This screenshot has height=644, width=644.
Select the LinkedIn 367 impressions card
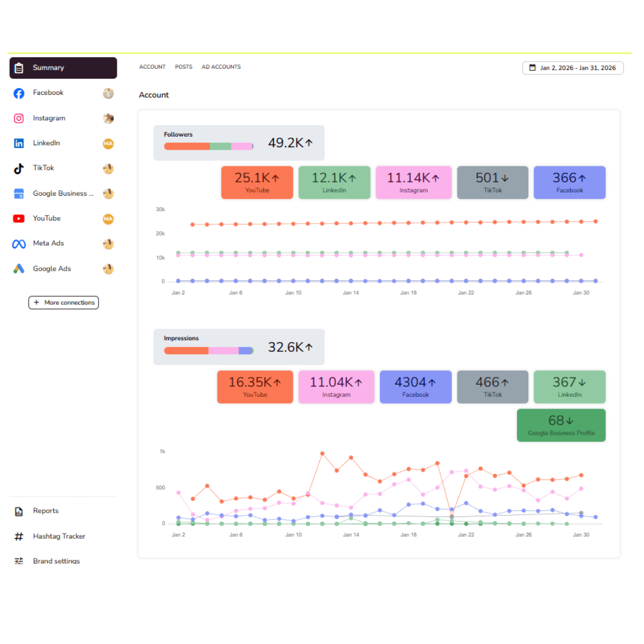coord(569,387)
